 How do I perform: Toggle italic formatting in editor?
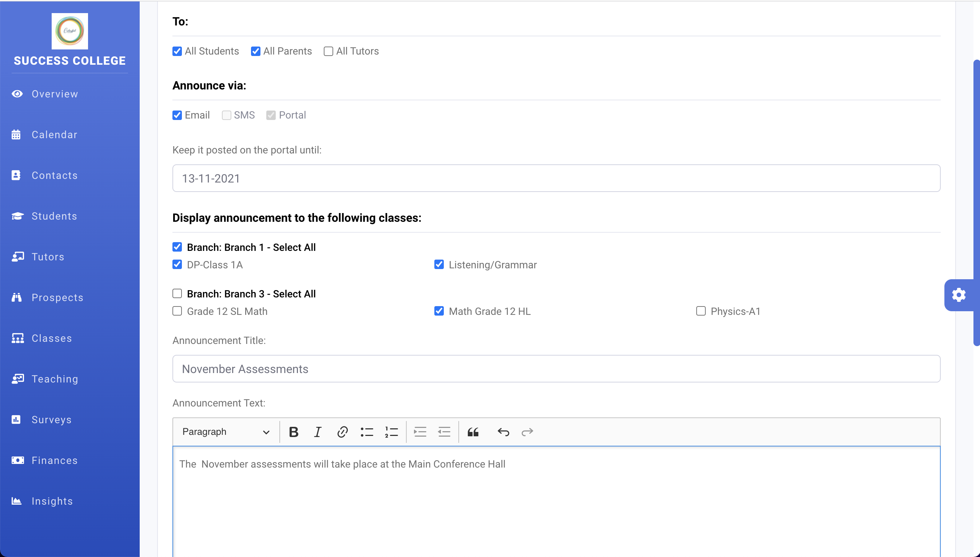[318, 432]
